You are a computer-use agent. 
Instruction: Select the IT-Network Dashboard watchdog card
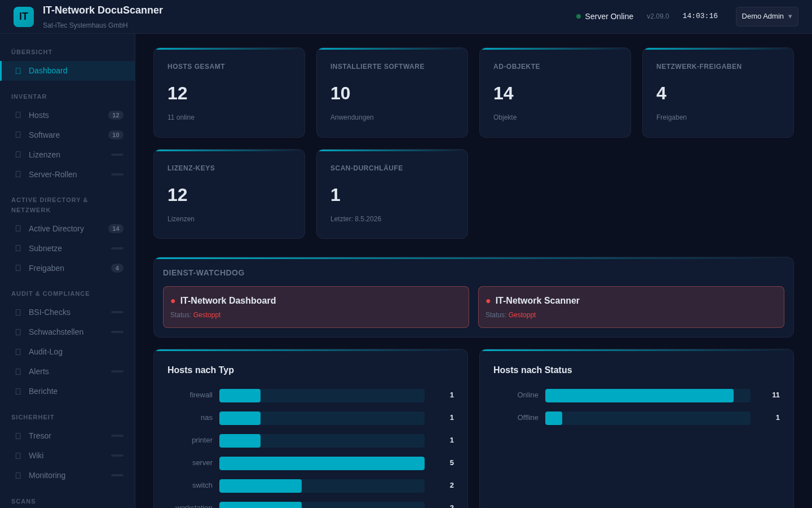[316, 307]
